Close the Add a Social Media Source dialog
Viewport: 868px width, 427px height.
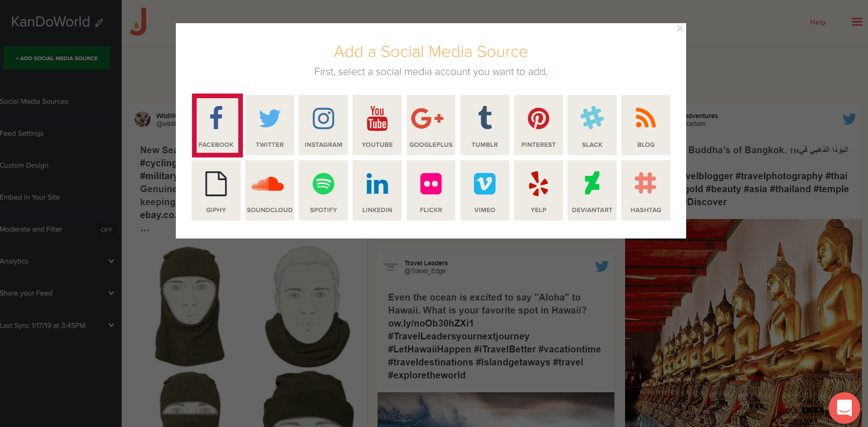click(680, 29)
